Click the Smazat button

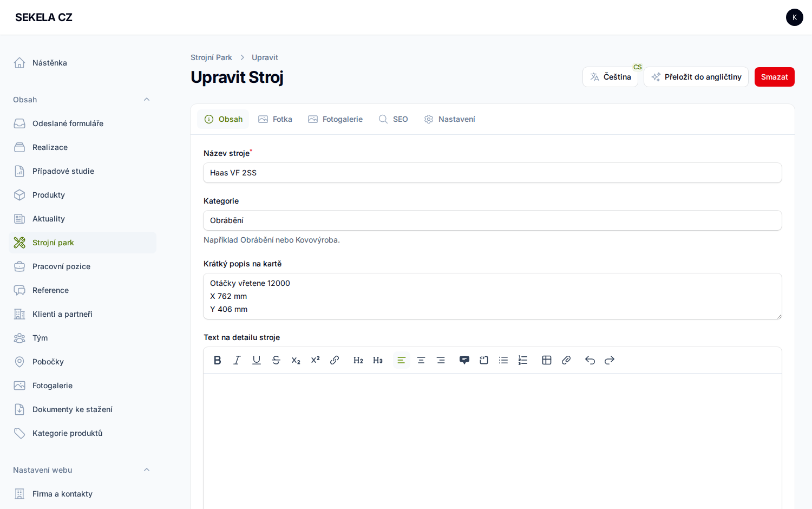click(775, 77)
